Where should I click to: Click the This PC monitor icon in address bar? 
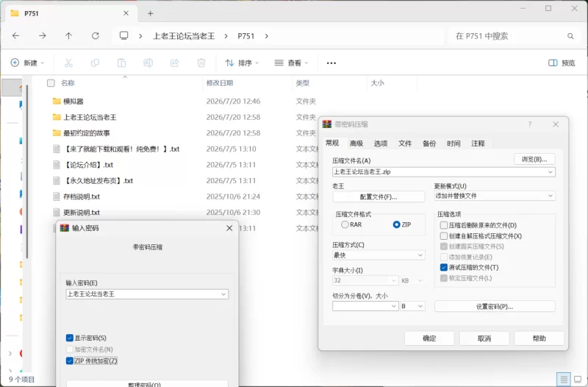coord(123,35)
